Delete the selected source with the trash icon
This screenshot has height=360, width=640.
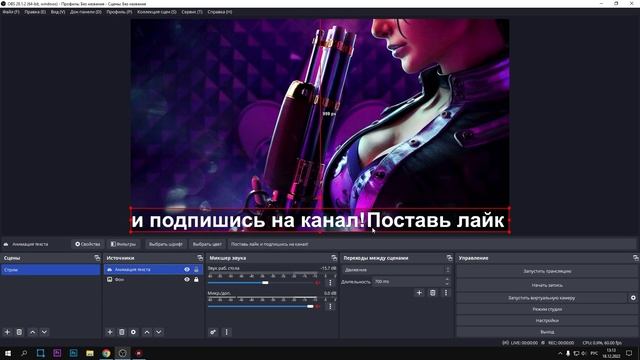click(x=122, y=332)
